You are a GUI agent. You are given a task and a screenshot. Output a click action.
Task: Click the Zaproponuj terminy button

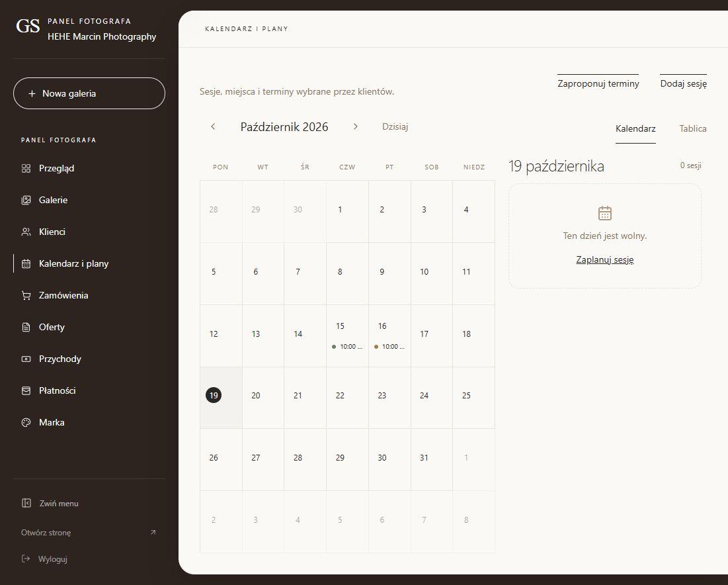coord(598,83)
